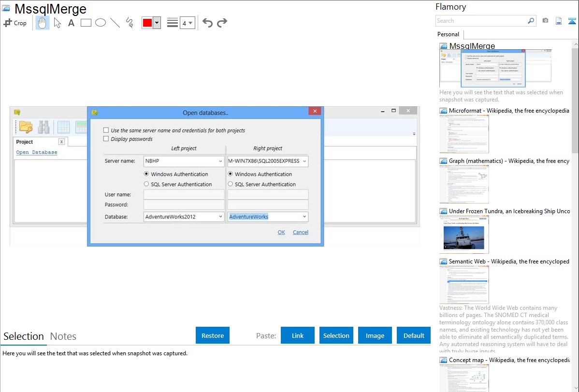Switch to the Selection tab
579x392 pixels.
point(24,336)
